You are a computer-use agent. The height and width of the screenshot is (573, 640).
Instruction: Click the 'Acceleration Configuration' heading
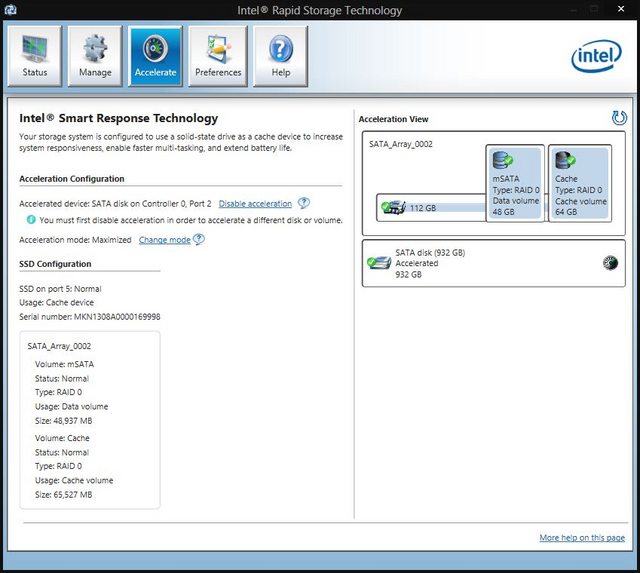pos(72,179)
